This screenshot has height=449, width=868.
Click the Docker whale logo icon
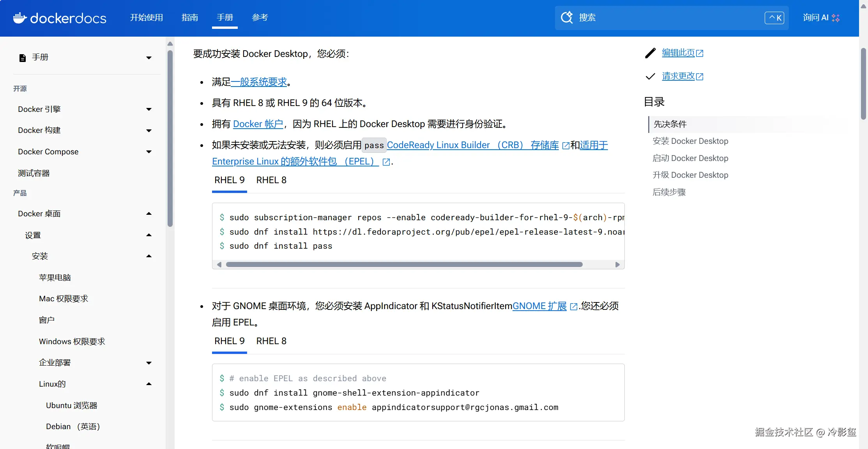(19, 18)
